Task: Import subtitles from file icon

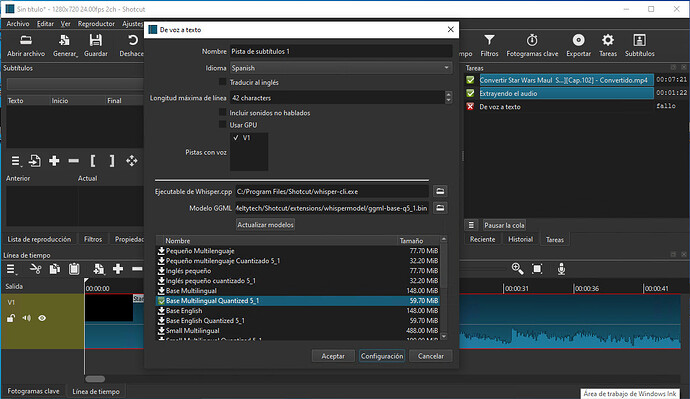Action: point(35,161)
